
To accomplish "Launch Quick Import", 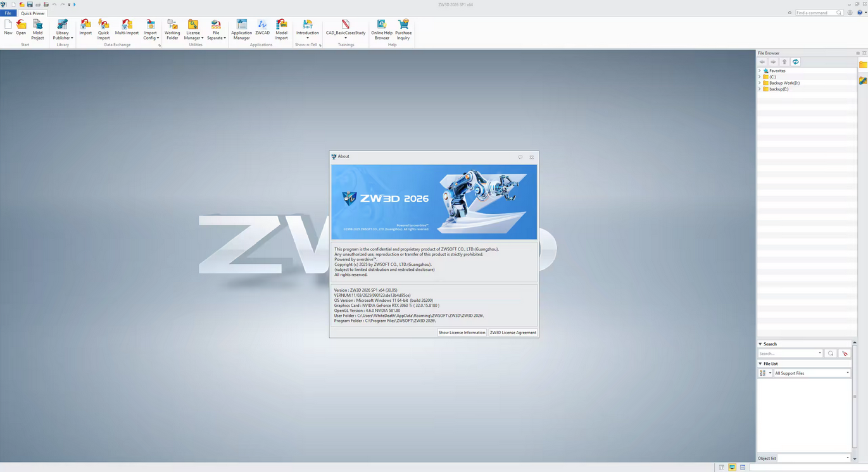I will (x=103, y=30).
